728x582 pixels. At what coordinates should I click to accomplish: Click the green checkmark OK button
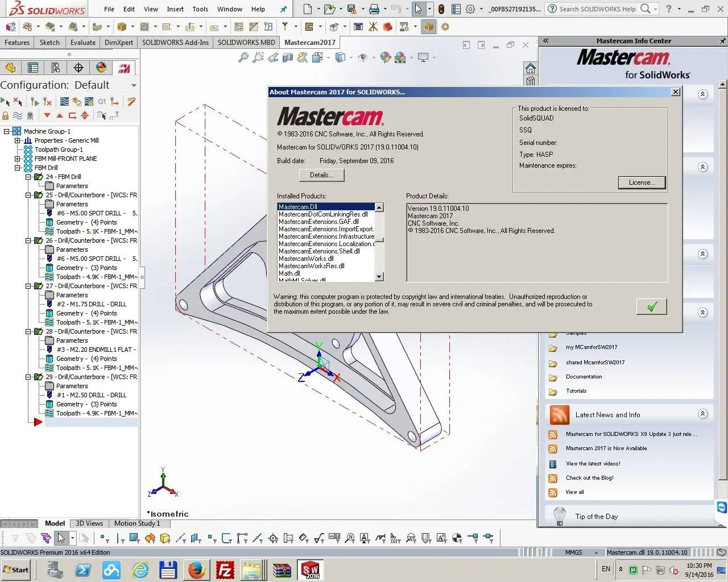(x=652, y=306)
